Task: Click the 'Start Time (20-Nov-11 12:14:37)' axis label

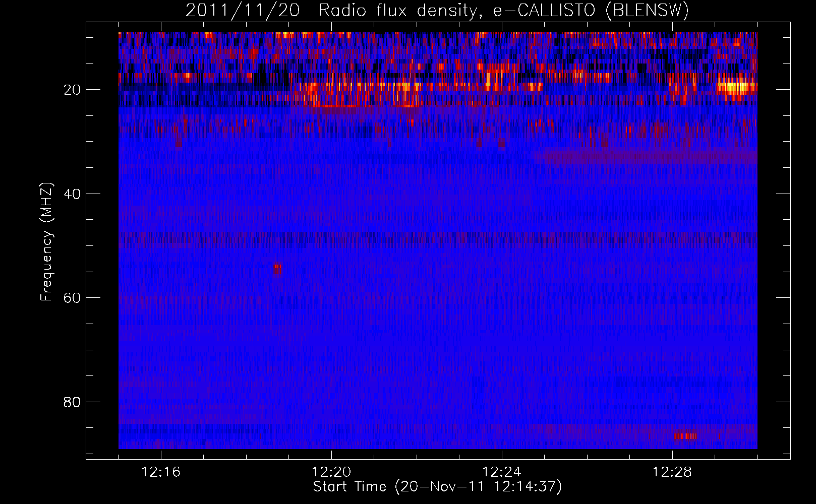Action: [437, 487]
